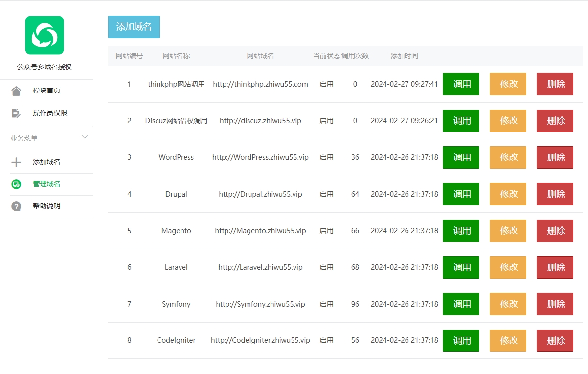Click the call count 68 cell
Viewport: 588px width, 374px height.
pyautogui.click(x=355, y=267)
